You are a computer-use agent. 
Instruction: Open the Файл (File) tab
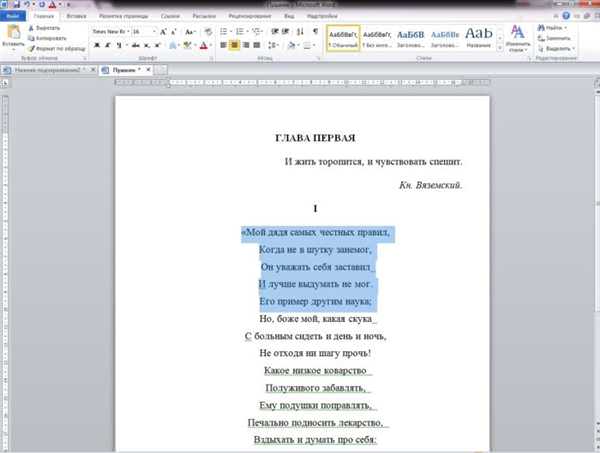pyautogui.click(x=13, y=16)
